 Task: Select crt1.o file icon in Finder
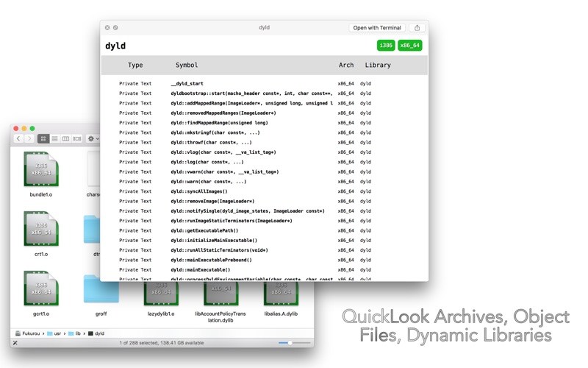click(41, 229)
